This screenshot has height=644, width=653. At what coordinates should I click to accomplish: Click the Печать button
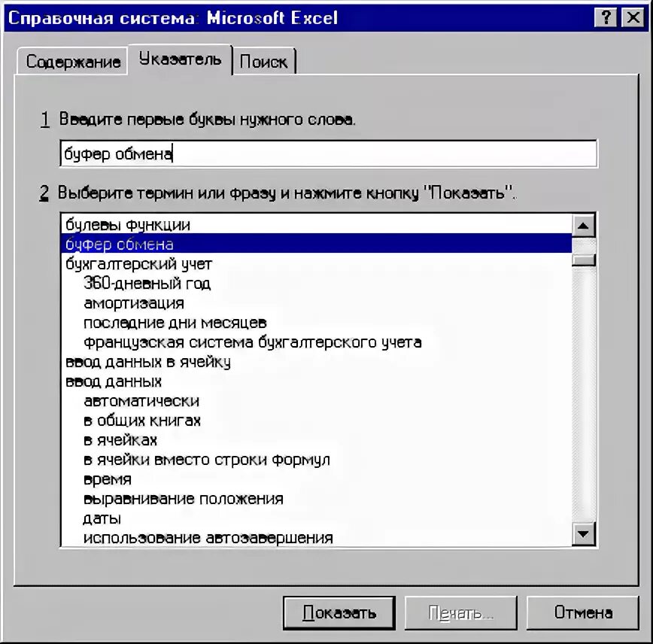(460, 612)
